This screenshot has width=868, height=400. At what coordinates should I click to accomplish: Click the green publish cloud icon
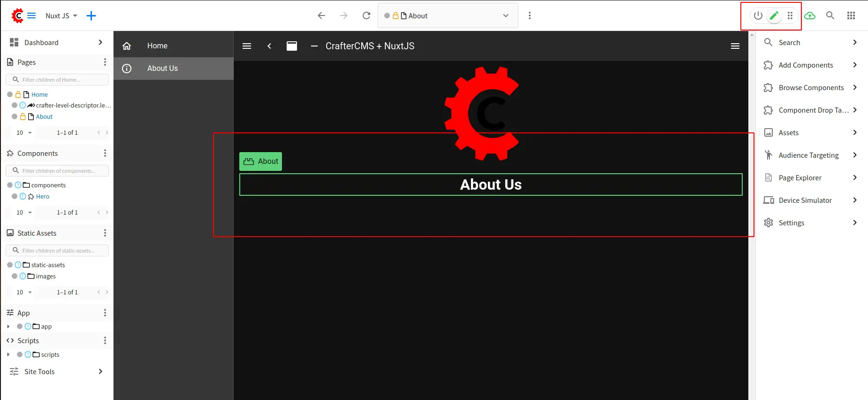[x=810, y=15]
